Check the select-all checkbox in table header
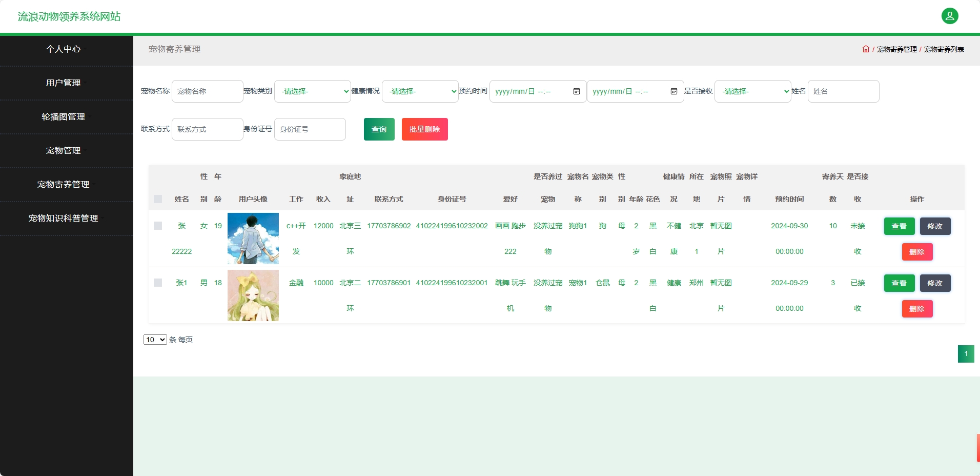The height and width of the screenshot is (476, 980). (157, 199)
